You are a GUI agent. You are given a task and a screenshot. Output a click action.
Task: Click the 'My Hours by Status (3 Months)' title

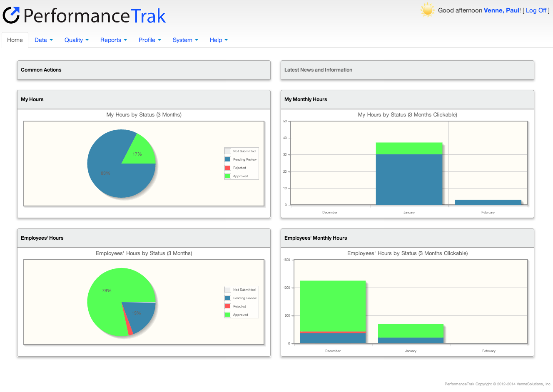click(x=144, y=115)
